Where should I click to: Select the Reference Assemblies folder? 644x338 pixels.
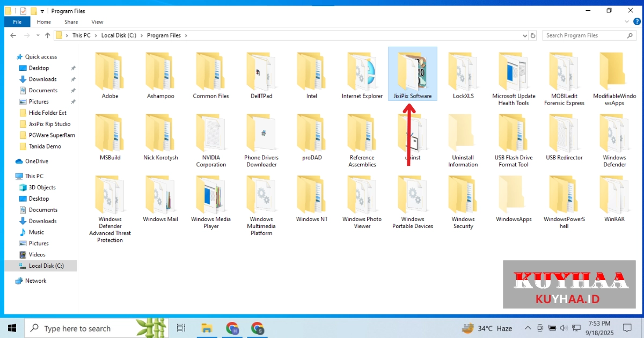pos(362,139)
